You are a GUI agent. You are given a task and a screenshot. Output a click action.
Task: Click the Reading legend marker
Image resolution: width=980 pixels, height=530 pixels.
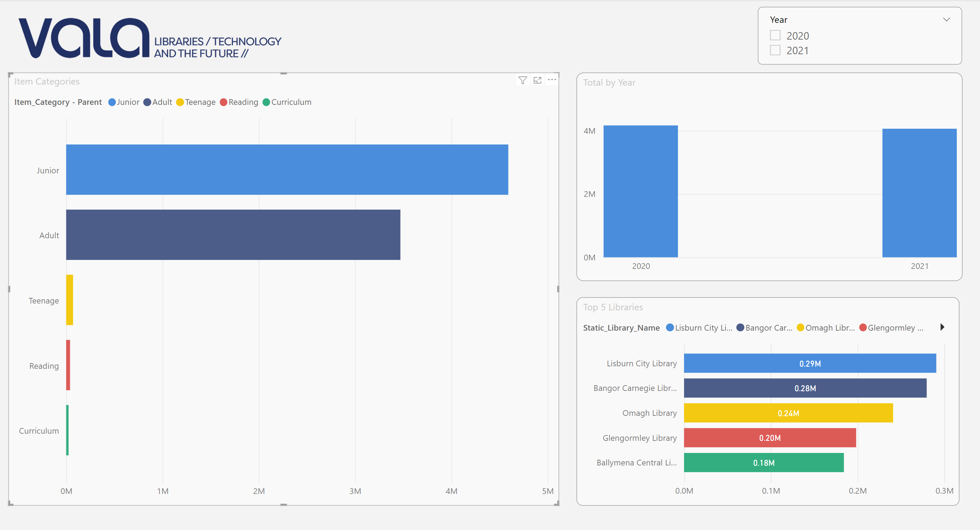(x=223, y=102)
